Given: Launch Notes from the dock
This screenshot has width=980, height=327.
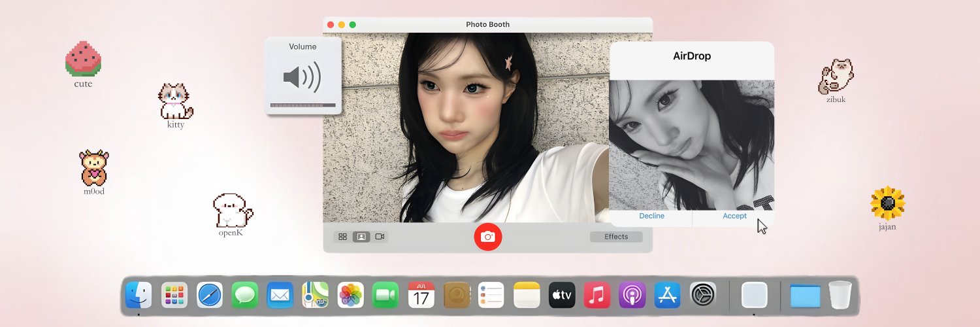Looking at the screenshot, I should point(527,295).
